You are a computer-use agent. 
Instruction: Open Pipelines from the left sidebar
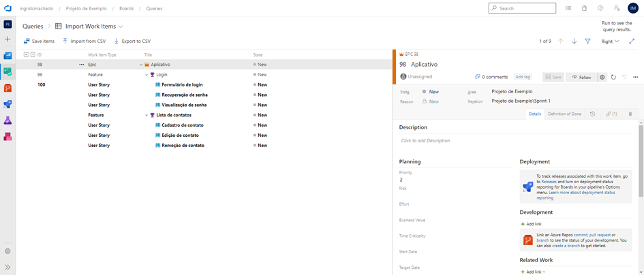[7, 104]
